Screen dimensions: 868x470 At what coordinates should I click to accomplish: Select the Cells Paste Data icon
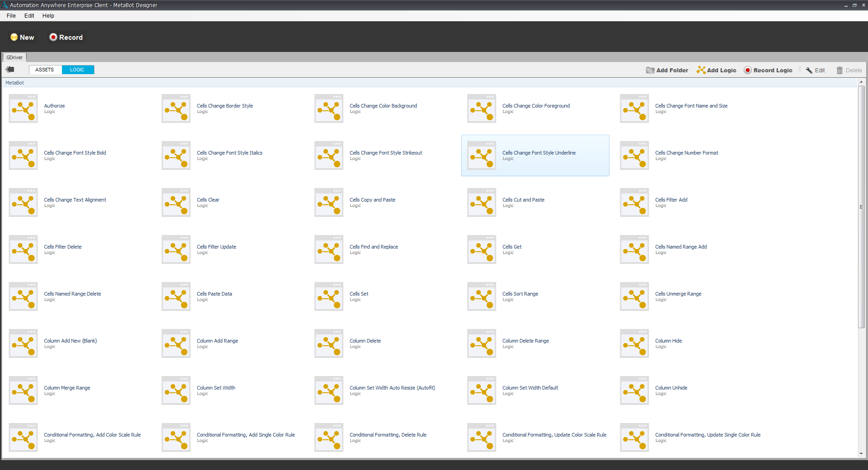point(176,296)
